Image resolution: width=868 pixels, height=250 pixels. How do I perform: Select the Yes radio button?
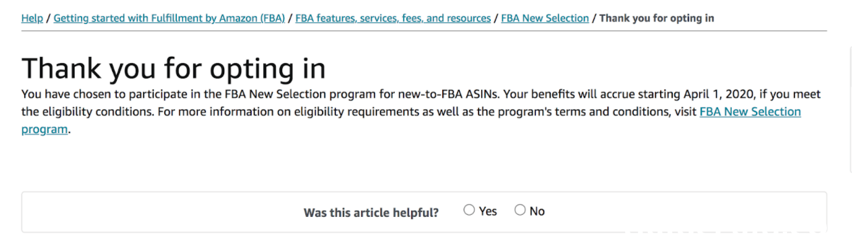(469, 210)
